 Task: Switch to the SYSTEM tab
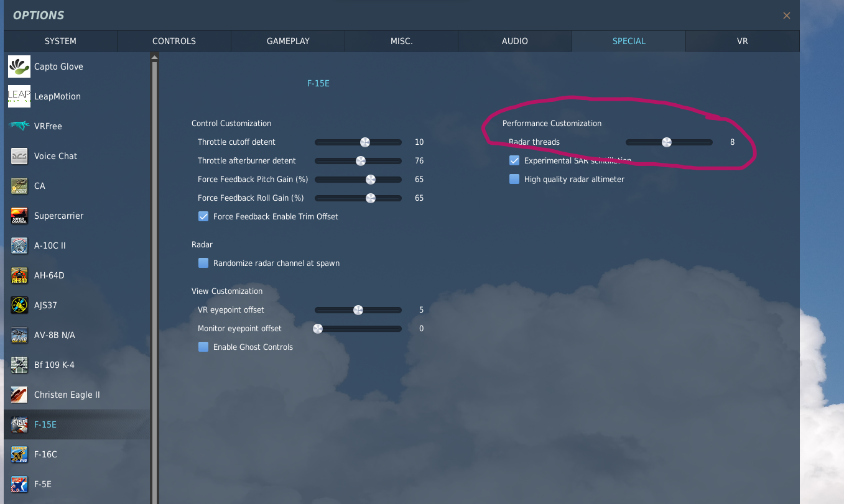(x=60, y=41)
